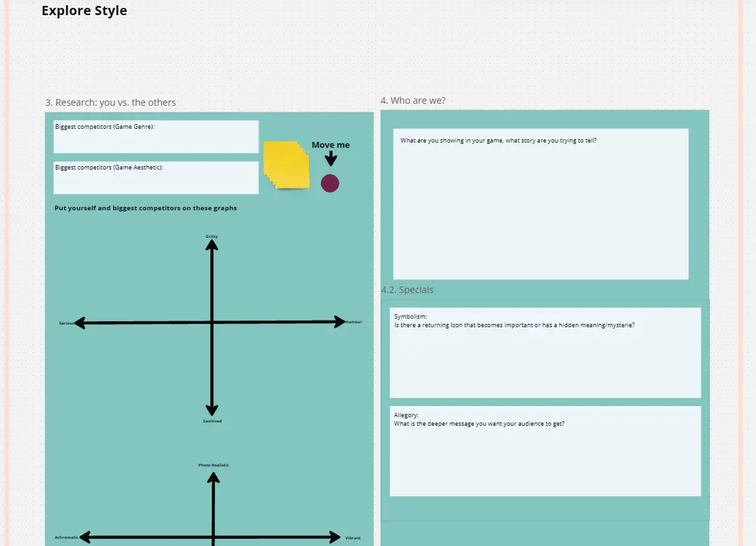756x546 pixels.
Task: Click the Symbolism text box
Action: coord(545,353)
